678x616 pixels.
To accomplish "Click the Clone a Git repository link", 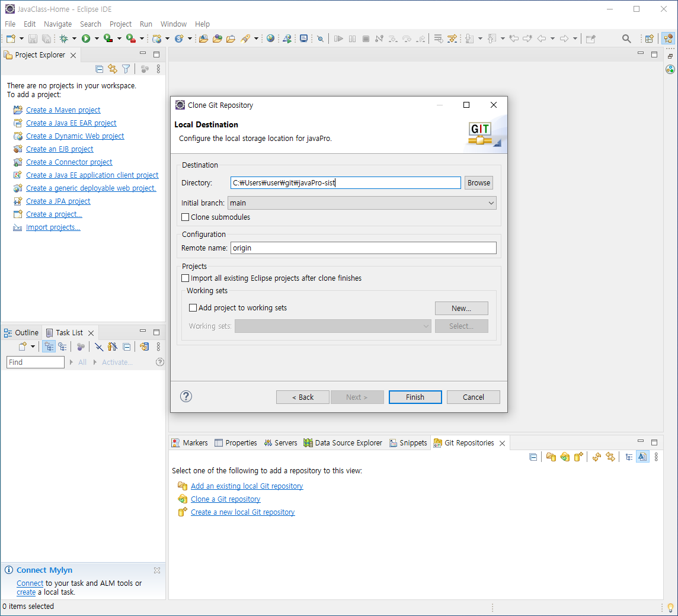I will click(x=226, y=499).
